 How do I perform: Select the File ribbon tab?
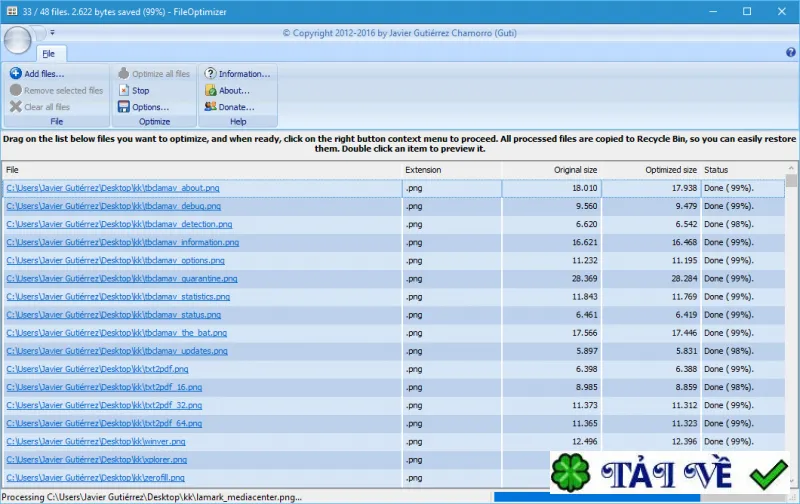tap(48, 54)
